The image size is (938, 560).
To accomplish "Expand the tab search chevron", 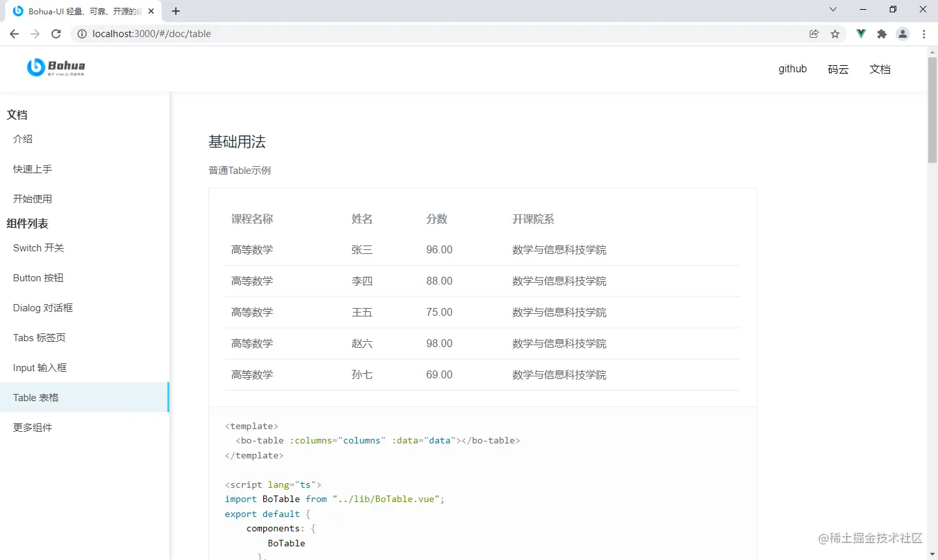I will [x=832, y=10].
